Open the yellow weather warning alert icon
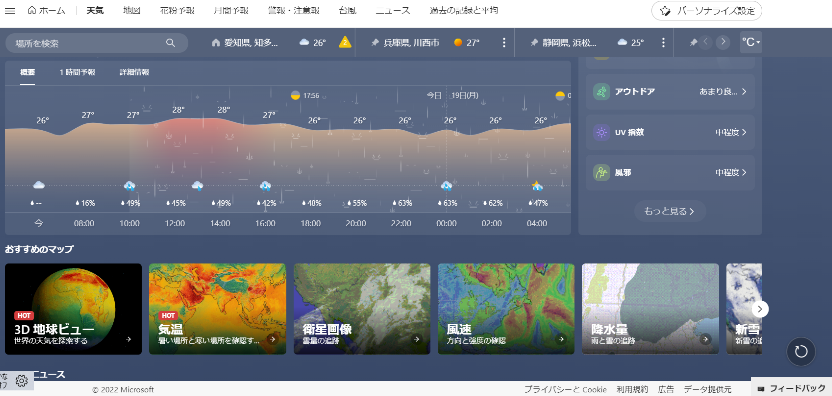832x396 pixels. (345, 42)
